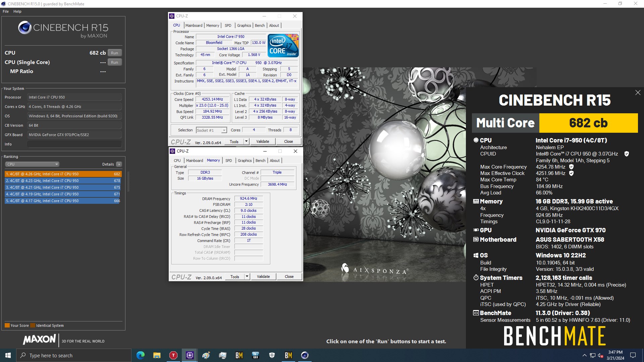This screenshot has height=362, width=644.
Task: Click the Memory module icon in BenchMate panel
Action: (x=476, y=201)
